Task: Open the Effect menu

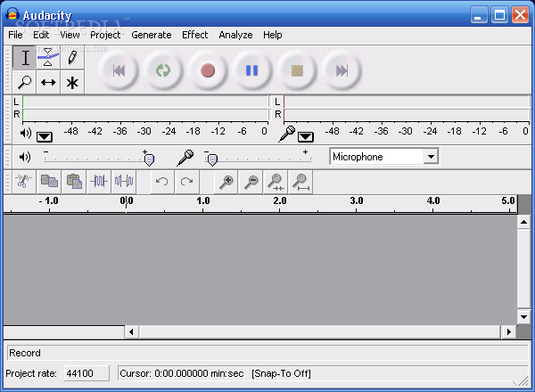Action: pyautogui.click(x=194, y=35)
